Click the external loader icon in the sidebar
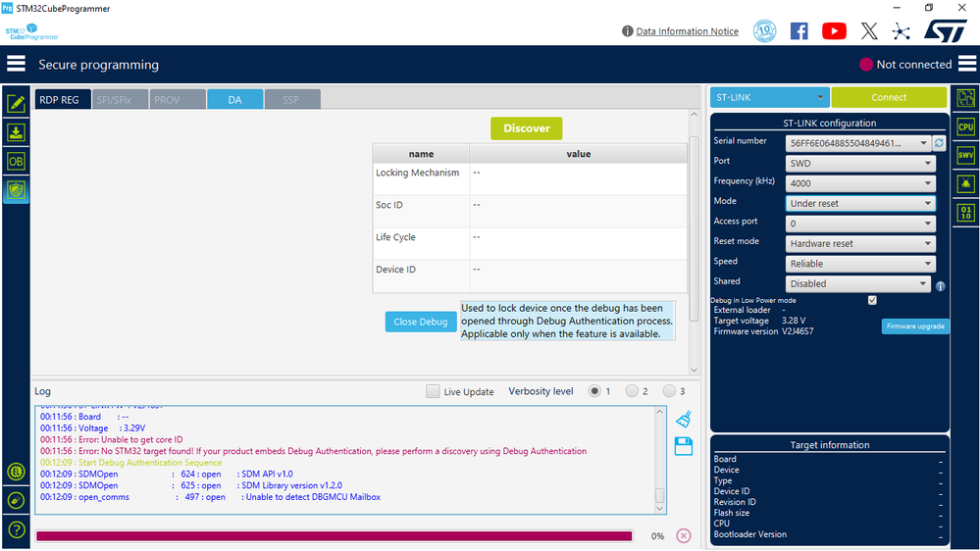Viewport: 980px width, 551px height. pyautogui.click(x=16, y=500)
